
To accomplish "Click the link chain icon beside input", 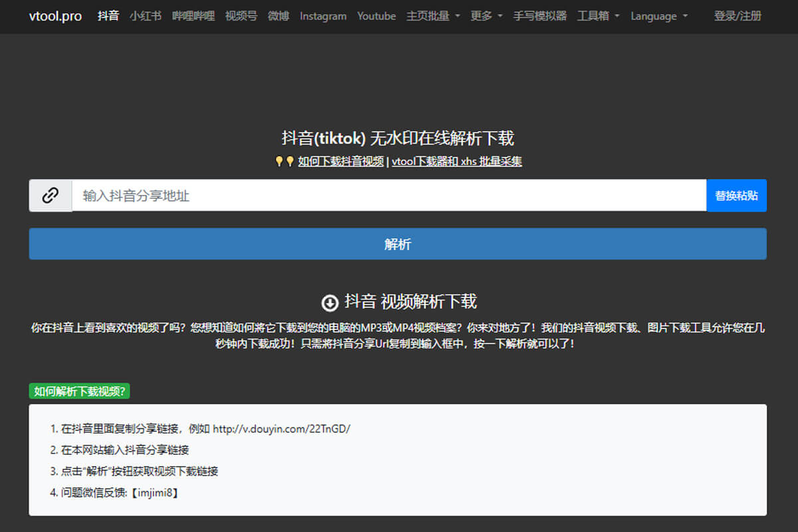I will pyautogui.click(x=51, y=196).
